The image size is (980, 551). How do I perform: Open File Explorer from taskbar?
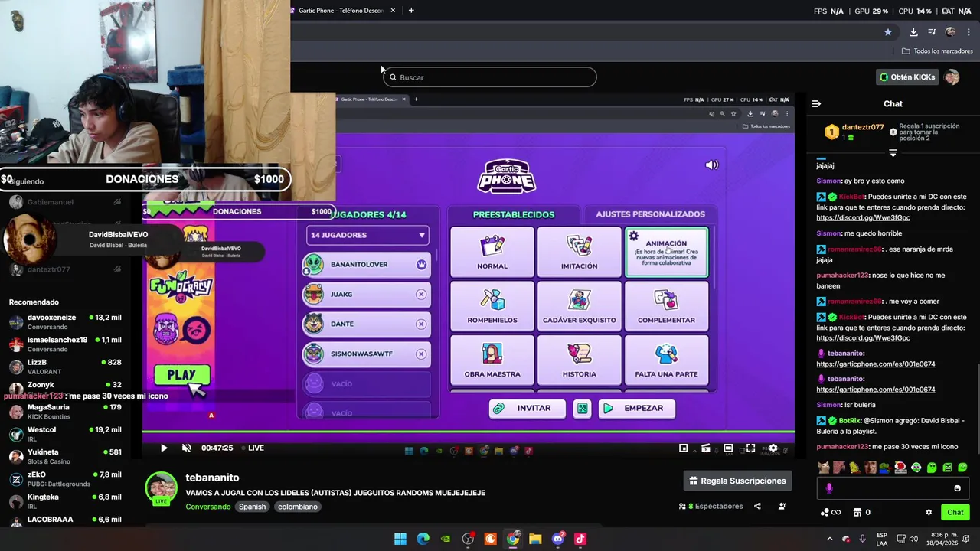(x=535, y=539)
